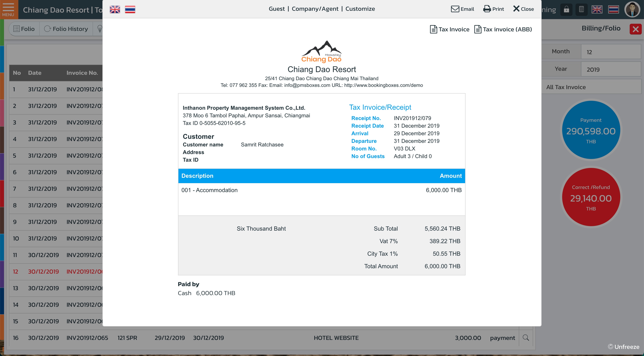Select row 1 dated 31/12/2019
Image resolution: width=644 pixels, height=356 pixels.
(x=56, y=89)
